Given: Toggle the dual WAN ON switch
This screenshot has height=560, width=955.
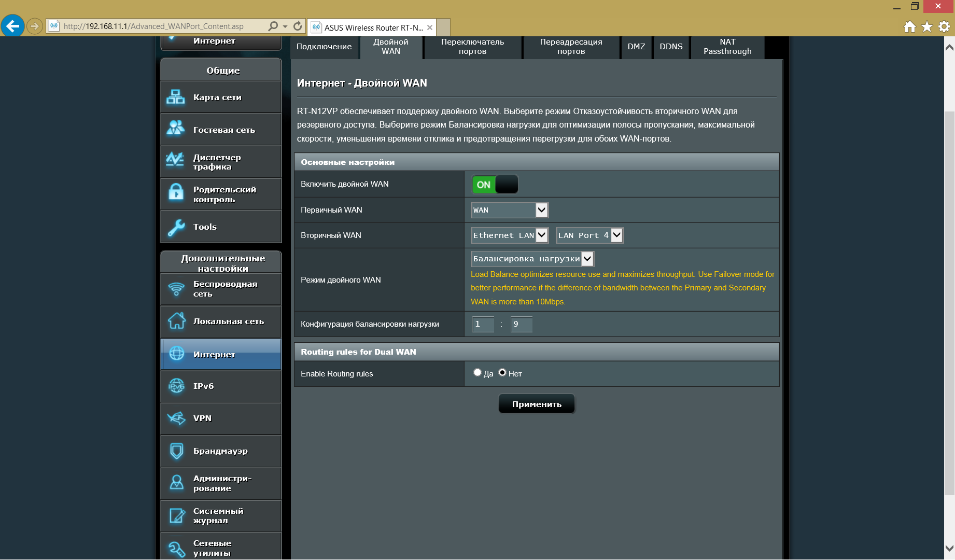Looking at the screenshot, I should (495, 185).
